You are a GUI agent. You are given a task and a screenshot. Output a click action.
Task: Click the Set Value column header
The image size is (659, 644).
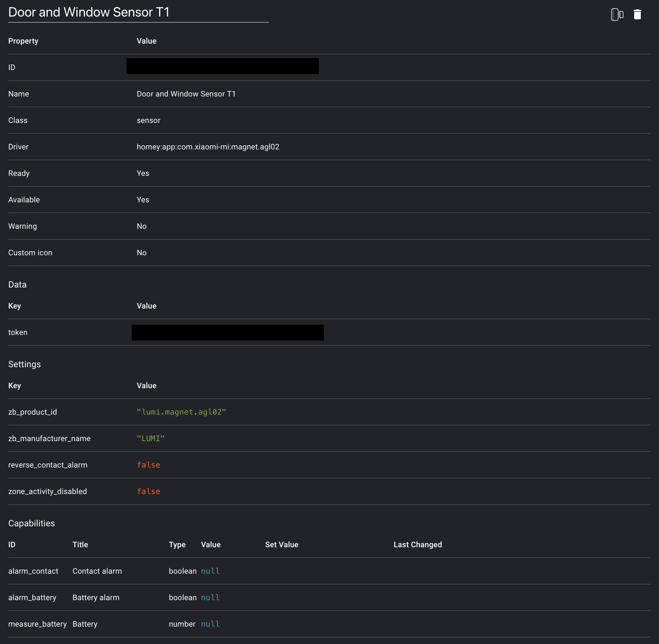282,544
